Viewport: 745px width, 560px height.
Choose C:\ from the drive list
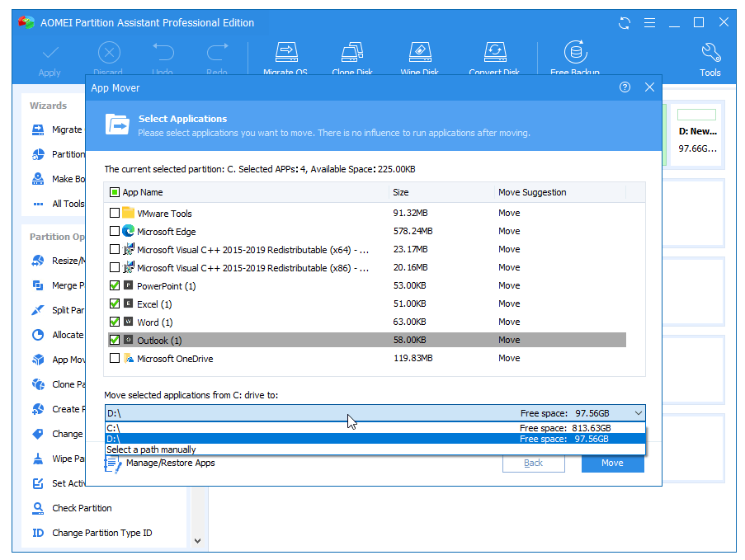click(x=248, y=428)
